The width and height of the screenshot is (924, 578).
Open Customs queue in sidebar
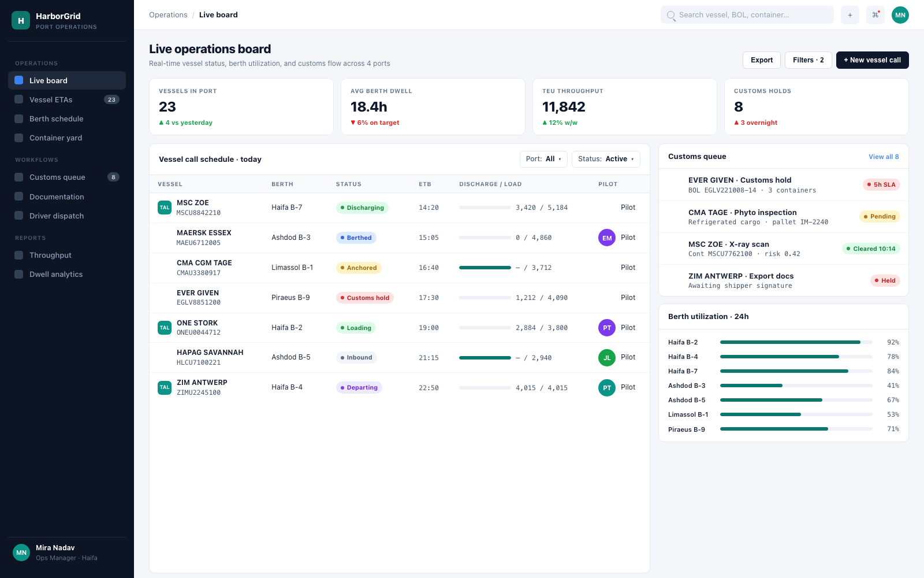tap(67, 177)
